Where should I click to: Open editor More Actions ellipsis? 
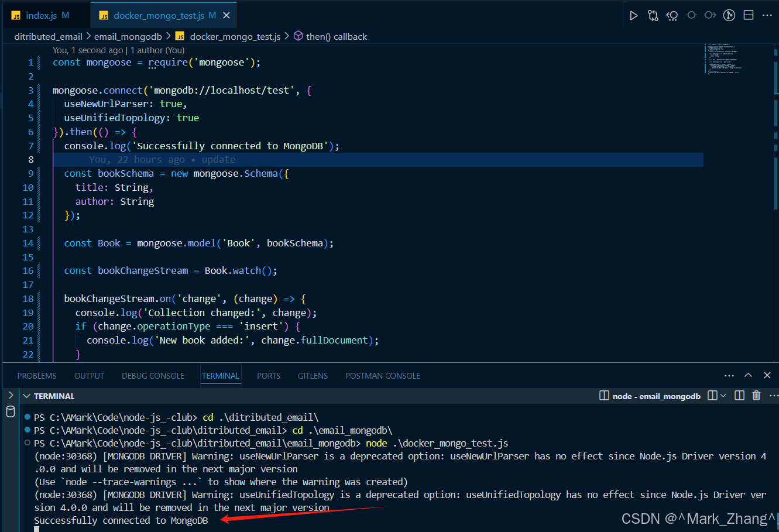pyautogui.click(x=767, y=15)
